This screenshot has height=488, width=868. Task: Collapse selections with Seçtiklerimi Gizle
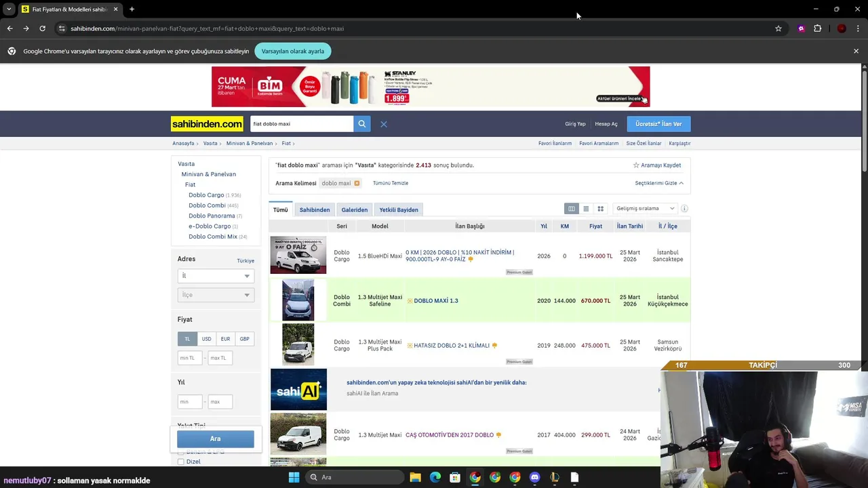(x=659, y=183)
